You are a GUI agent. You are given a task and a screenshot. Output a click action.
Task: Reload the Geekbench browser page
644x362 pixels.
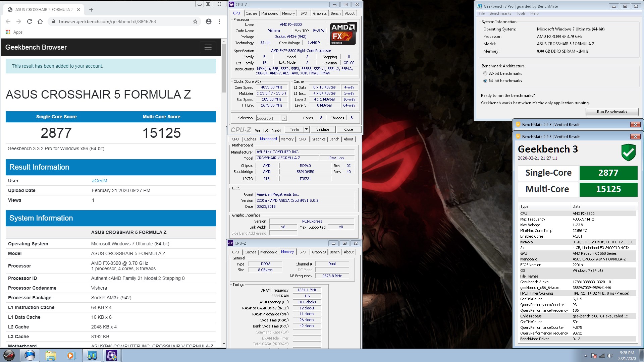(30, 21)
